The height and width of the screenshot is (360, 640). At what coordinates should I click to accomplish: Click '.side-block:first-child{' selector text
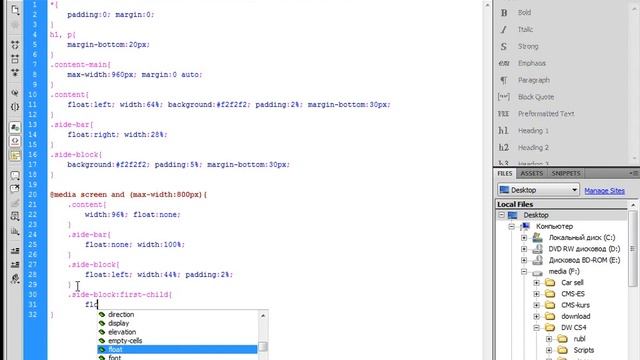coord(120,295)
